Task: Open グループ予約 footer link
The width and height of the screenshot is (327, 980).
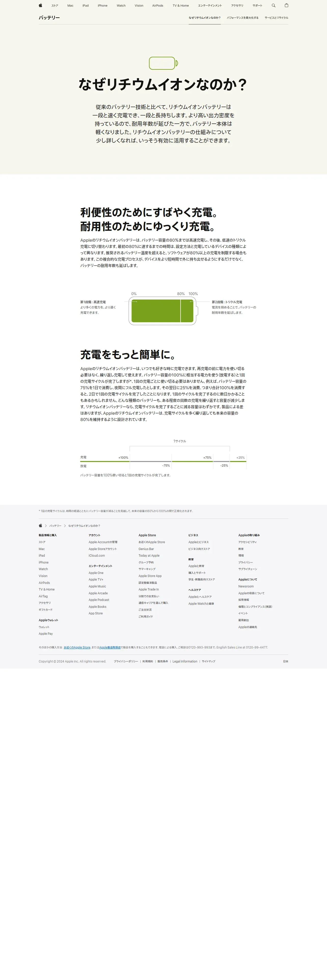Action: click(146, 562)
